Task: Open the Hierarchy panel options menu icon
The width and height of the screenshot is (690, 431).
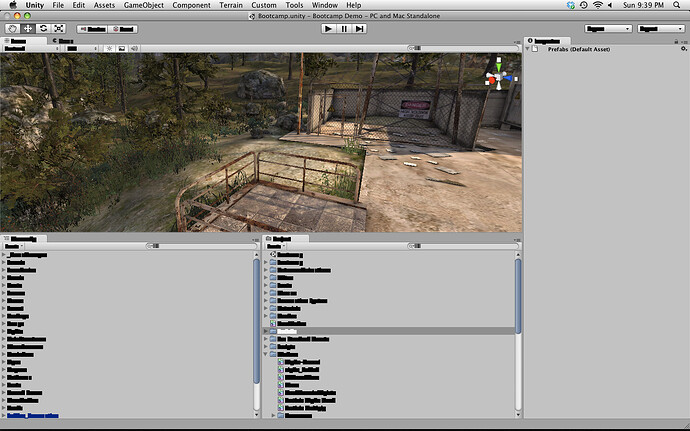Action: [256, 240]
